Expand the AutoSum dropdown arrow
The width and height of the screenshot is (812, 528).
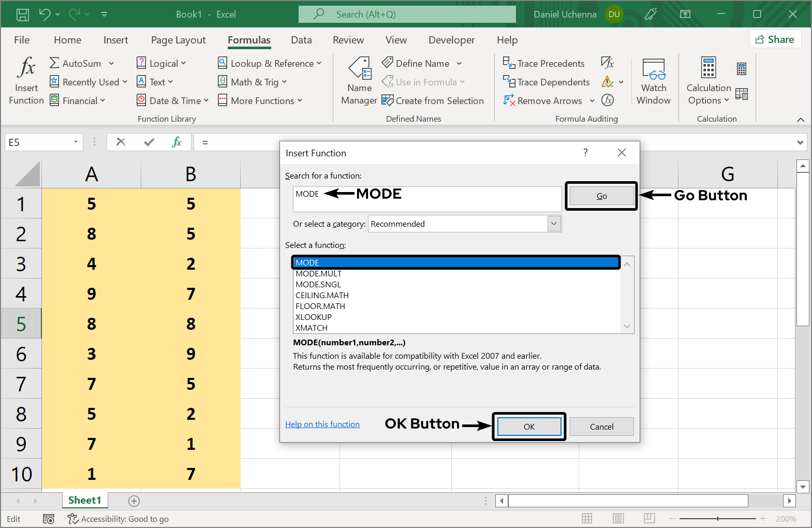[x=111, y=64]
